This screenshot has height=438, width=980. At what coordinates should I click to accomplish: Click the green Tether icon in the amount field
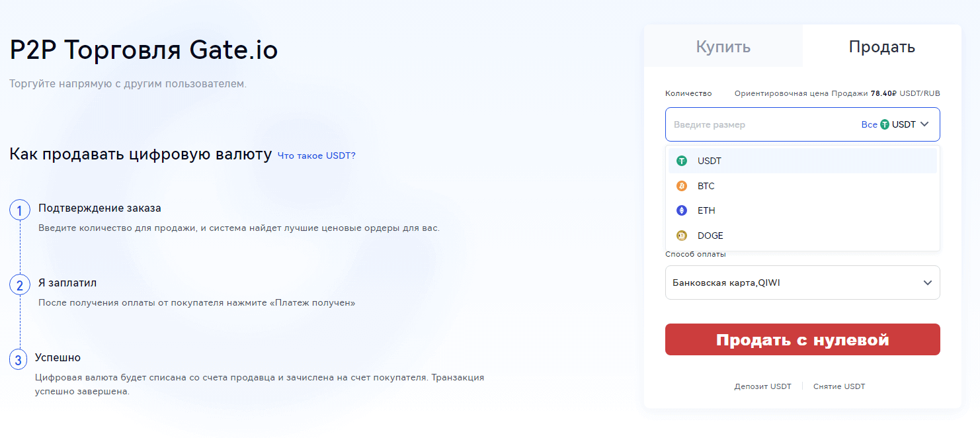click(885, 124)
